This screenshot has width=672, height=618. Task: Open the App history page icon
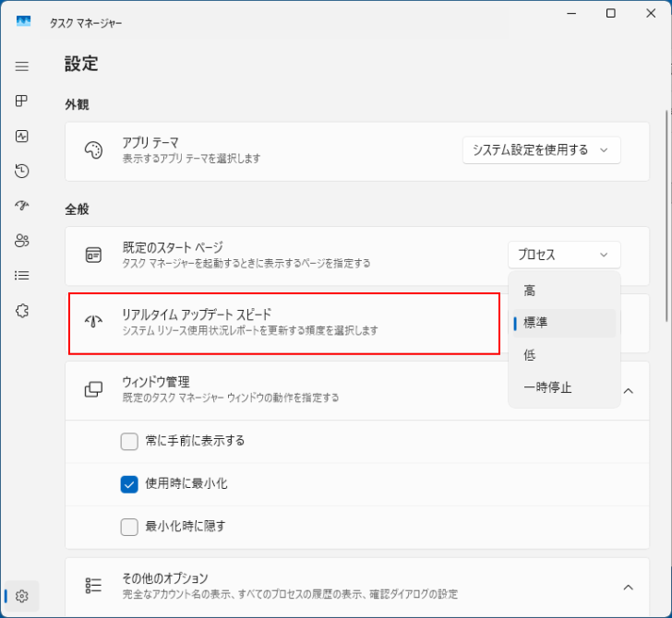pos(22,171)
